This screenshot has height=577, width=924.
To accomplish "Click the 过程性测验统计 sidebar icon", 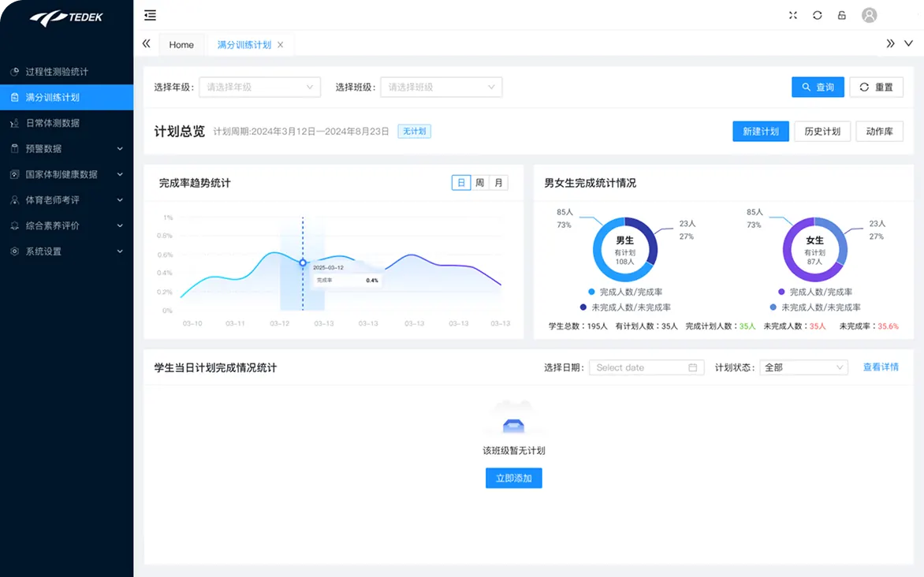I will click(15, 71).
